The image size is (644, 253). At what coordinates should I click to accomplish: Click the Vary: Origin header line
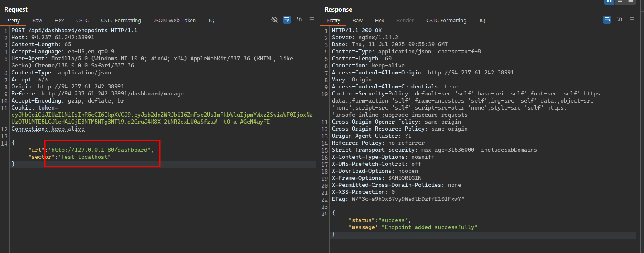click(352, 79)
